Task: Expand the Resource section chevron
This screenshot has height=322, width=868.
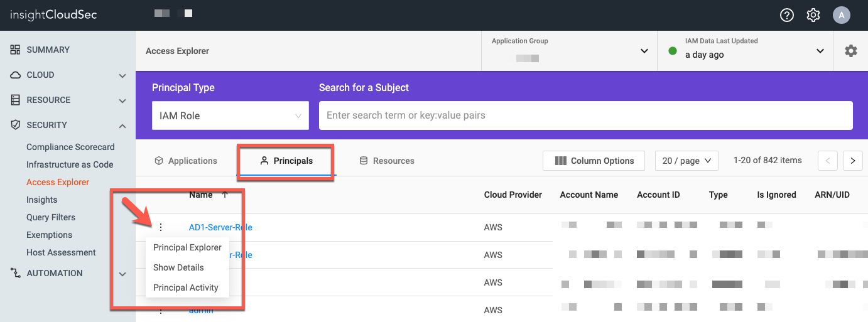Action: pos(122,100)
